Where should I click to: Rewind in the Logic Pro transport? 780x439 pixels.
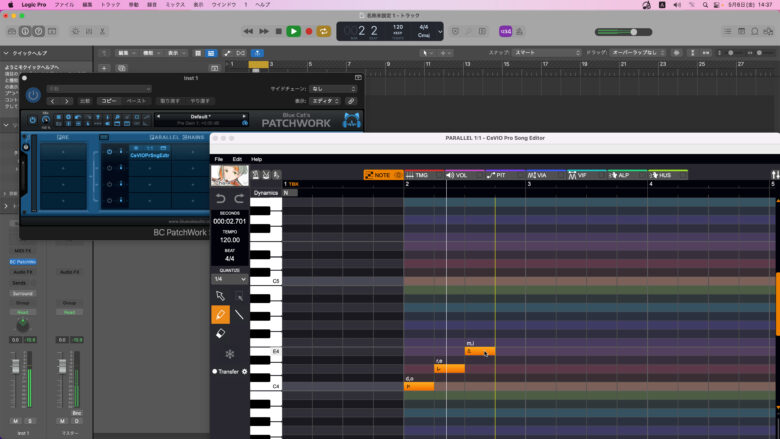[248, 31]
